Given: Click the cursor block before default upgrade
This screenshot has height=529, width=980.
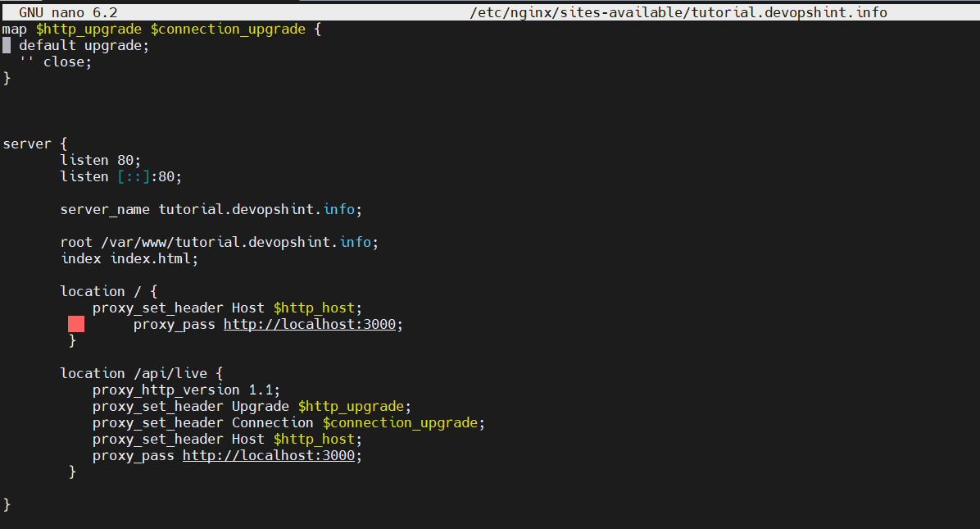Looking at the screenshot, I should tap(7, 45).
